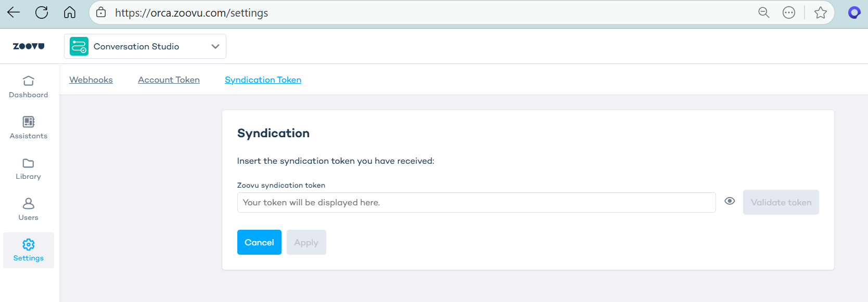Open the browser extensions ellipsis menu

[x=789, y=12]
